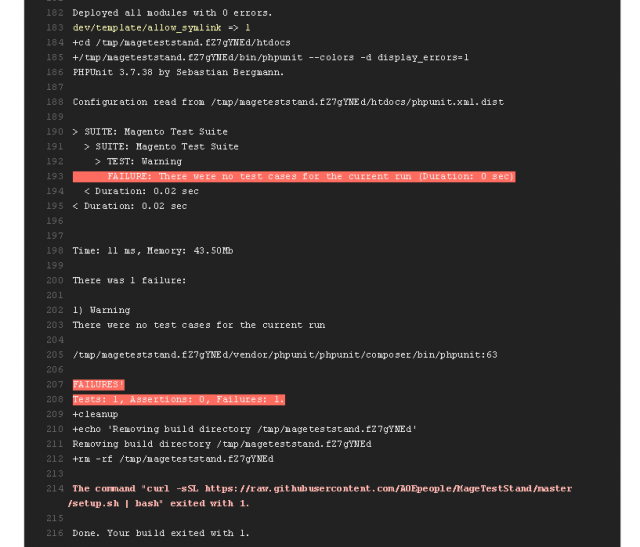Click line number 207 next to FAILURES!
640x547 pixels.
tap(55, 385)
